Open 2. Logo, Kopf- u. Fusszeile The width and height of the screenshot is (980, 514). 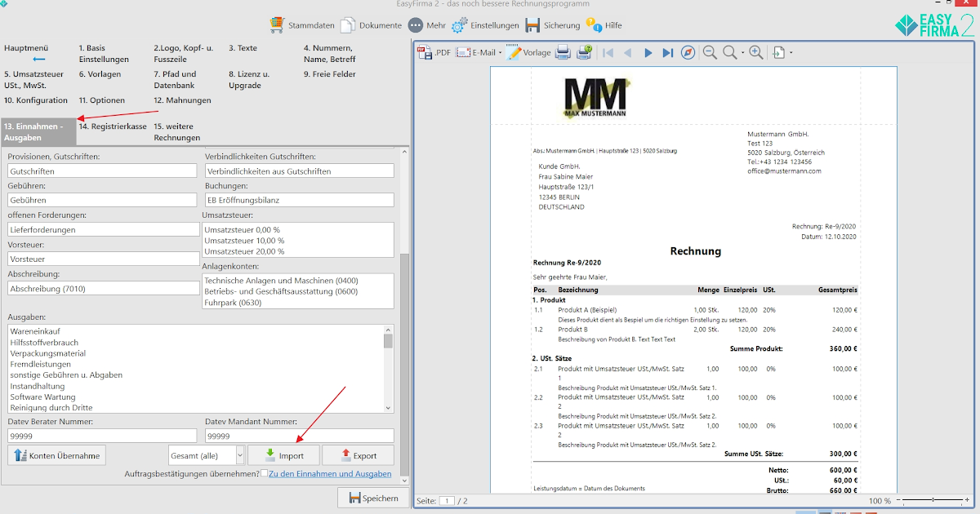(183, 54)
